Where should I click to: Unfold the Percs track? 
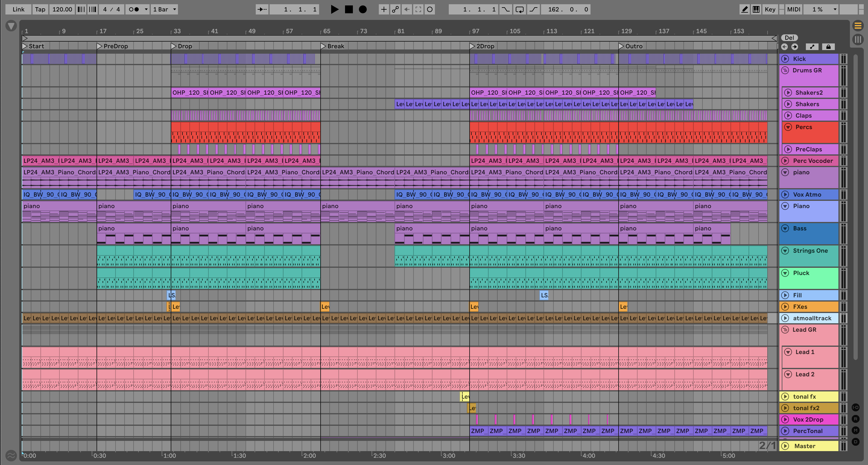[788, 127]
